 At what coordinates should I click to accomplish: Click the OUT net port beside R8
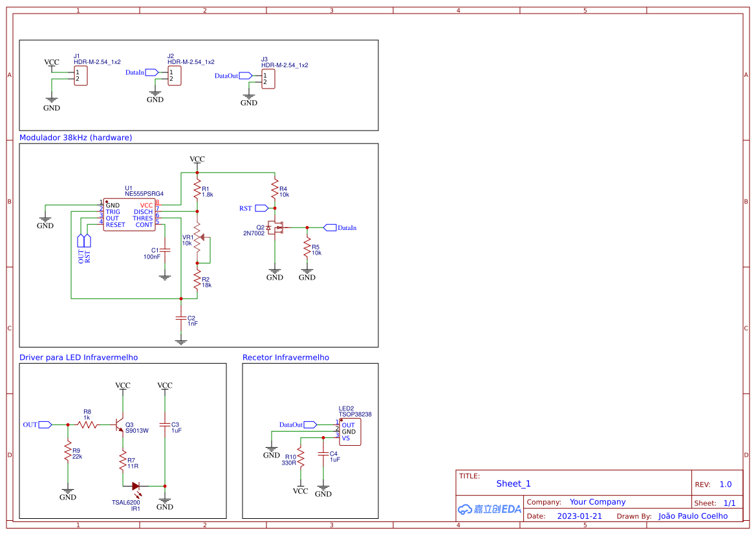point(45,425)
